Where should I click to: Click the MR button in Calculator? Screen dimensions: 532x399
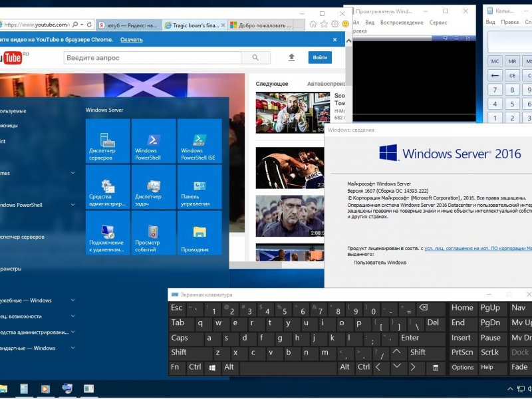[512, 61]
